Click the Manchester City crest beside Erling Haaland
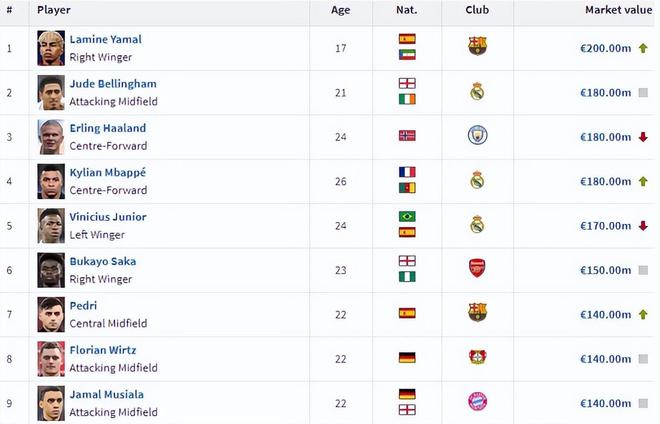Viewport: 660px width, 424px height. [x=477, y=135]
